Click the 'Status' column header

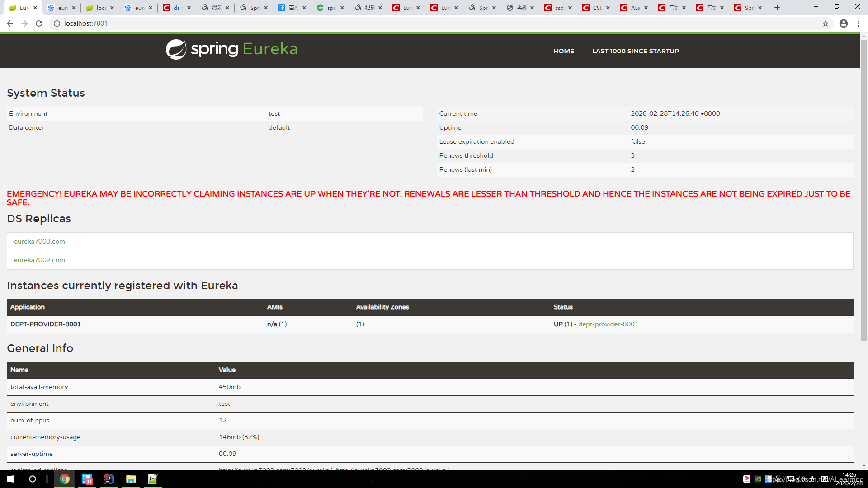click(x=563, y=307)
